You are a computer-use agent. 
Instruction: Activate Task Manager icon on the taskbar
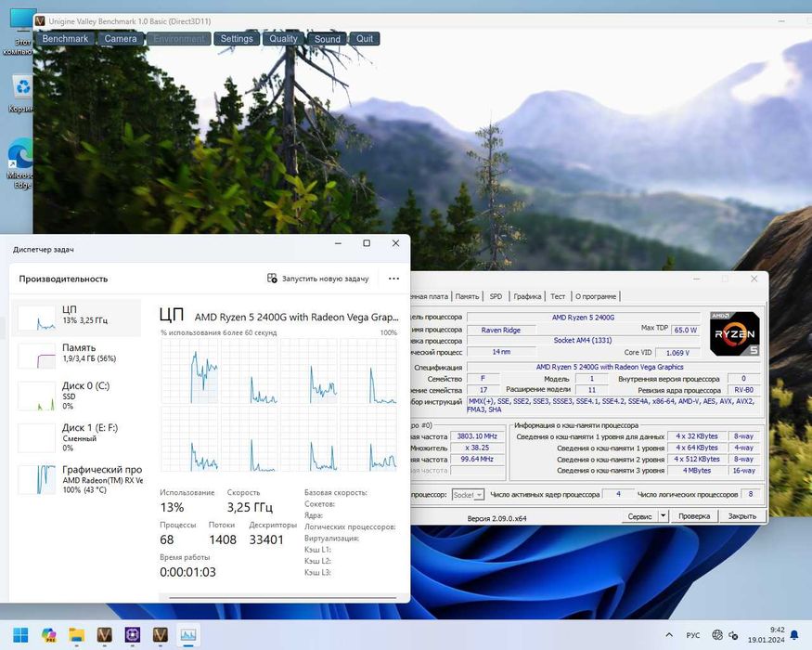(x=188, y=634)
